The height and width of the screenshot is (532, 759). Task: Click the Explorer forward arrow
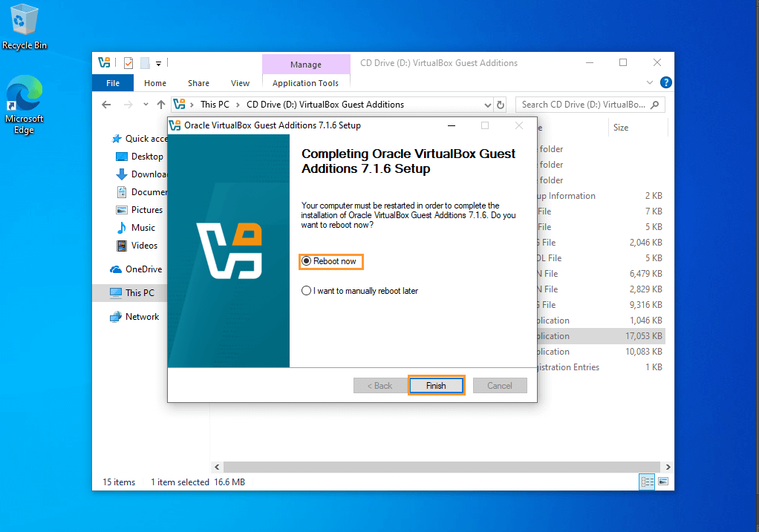click(x=128, y=105)
